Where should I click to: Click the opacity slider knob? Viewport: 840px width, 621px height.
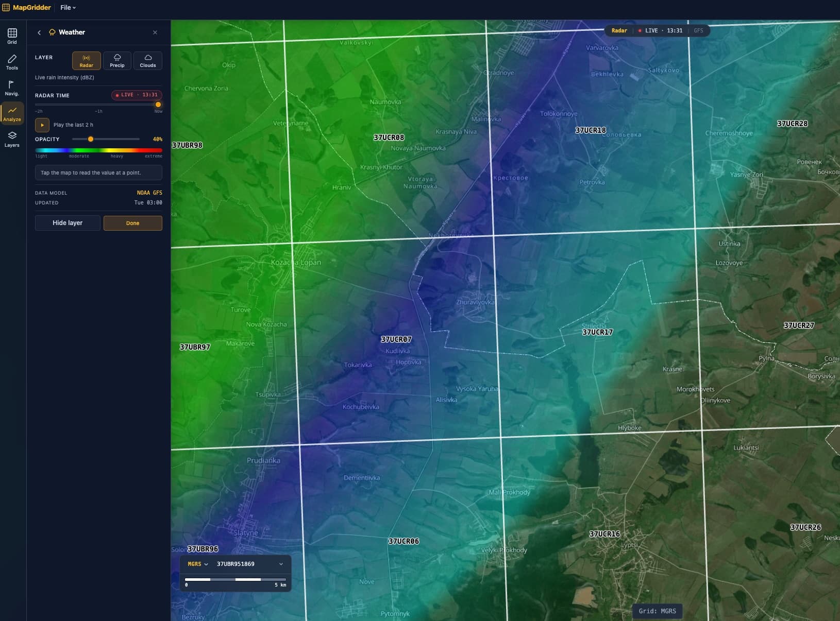click(x=91, y=139)
